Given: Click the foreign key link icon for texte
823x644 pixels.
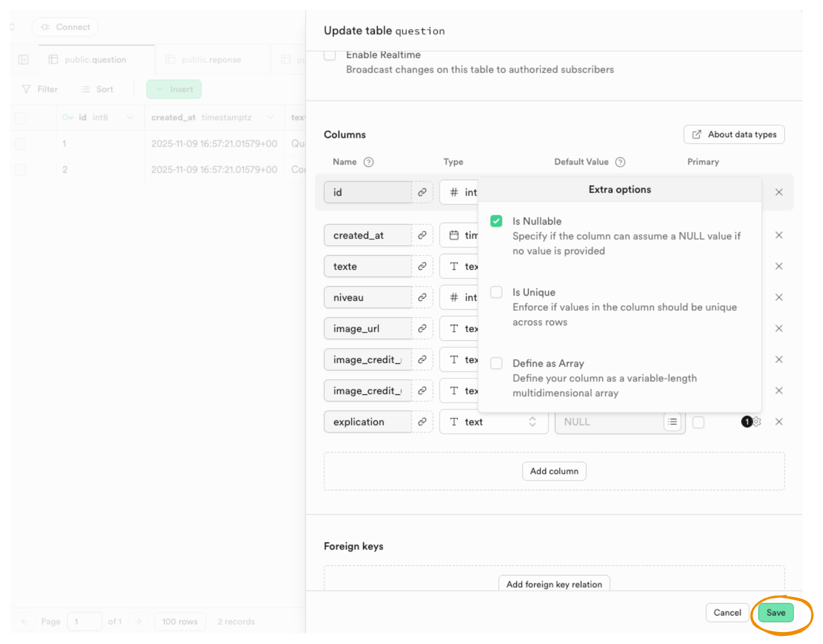Looking at the screenshot, I should (x=422, y=266).
